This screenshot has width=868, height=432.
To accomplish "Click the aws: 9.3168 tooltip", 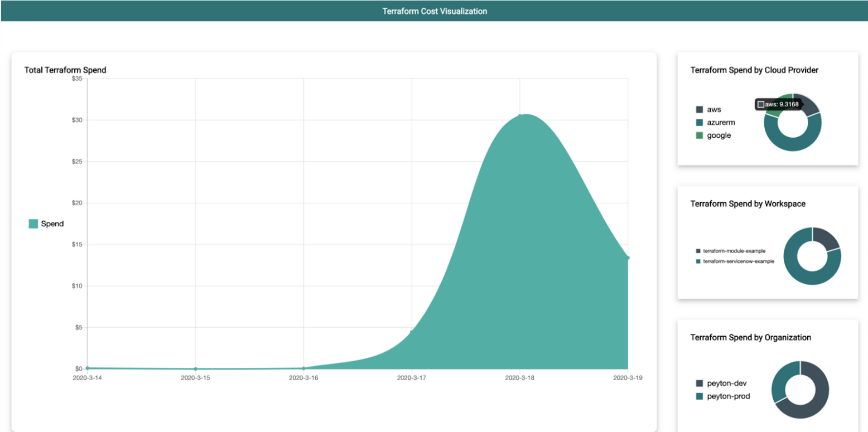I will click(778, 104).
